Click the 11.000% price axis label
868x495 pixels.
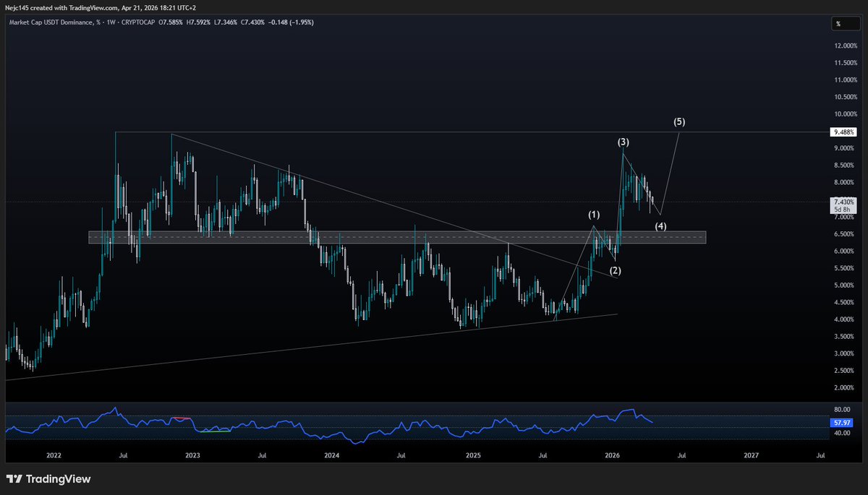pyautogui.click(x=845, y=79)
